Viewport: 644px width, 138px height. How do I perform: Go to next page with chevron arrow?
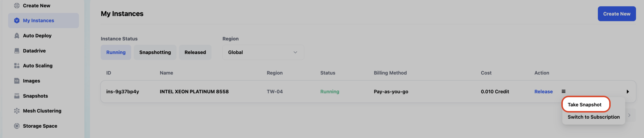coord(629,115)
